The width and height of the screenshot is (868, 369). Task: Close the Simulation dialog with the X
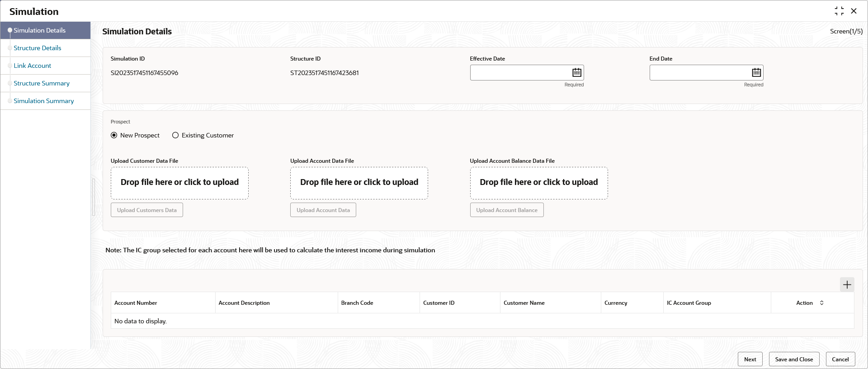click(x=854, y=11)
